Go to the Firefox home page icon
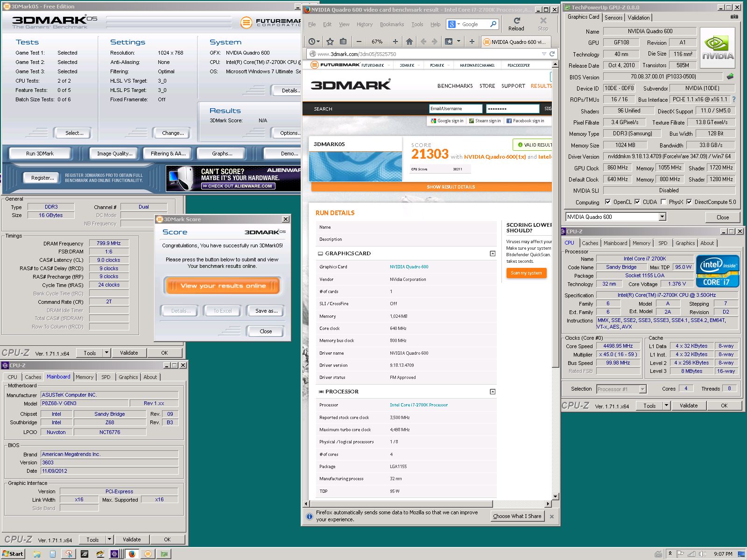Screen dimensions: 747x560 (x=409, y=42)
